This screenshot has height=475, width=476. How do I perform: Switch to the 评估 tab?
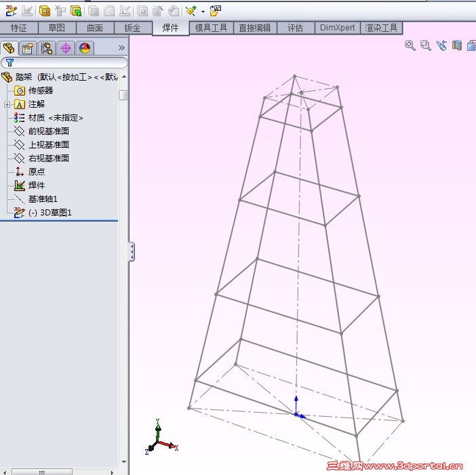pyautogui.click(x=296, y=28)
